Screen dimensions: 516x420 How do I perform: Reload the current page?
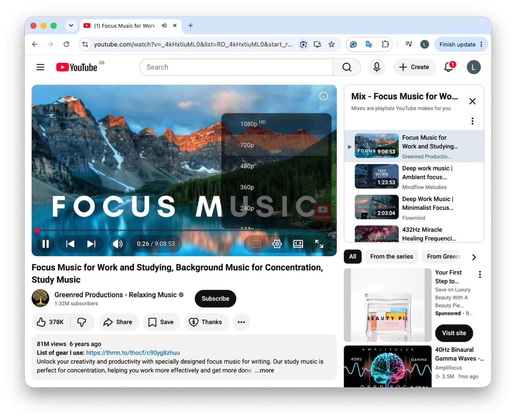pos(66,44)
